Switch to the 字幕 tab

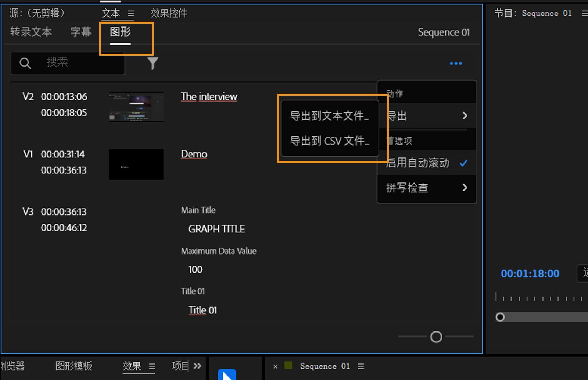[x=80, y=32]
